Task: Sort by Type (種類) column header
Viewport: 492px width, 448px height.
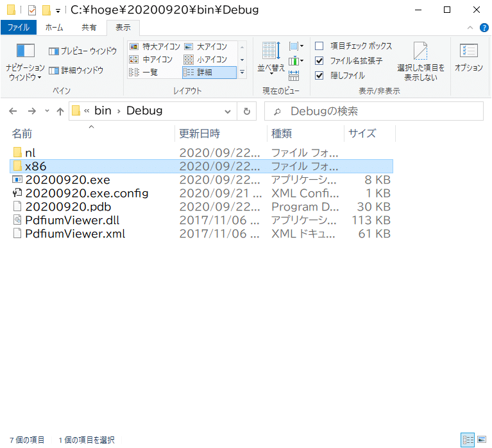Action: point(305,134)
